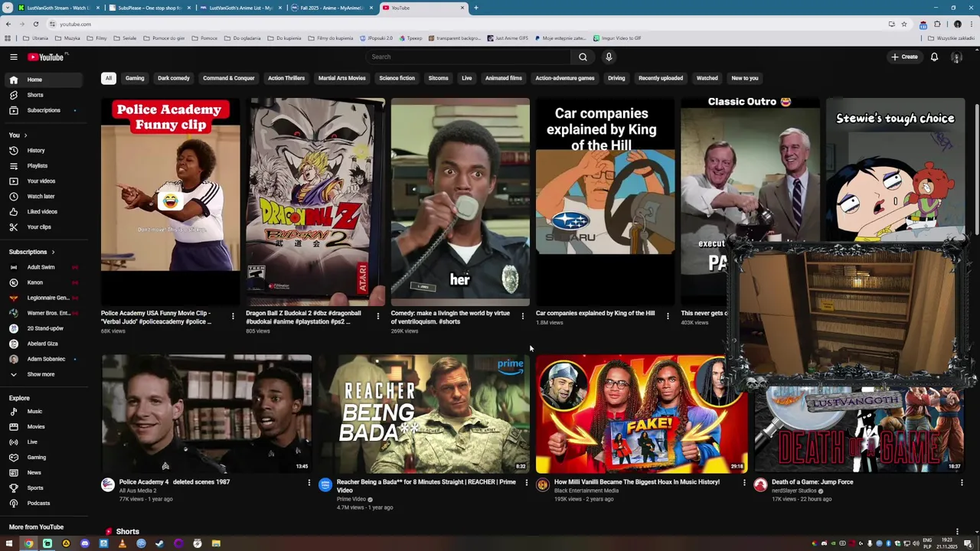Open Discord from the taskbar

click(x=84, y=543)
